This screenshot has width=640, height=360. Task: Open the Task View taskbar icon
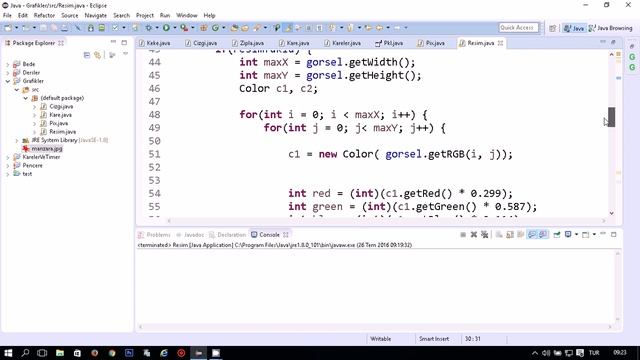(42, 353)
